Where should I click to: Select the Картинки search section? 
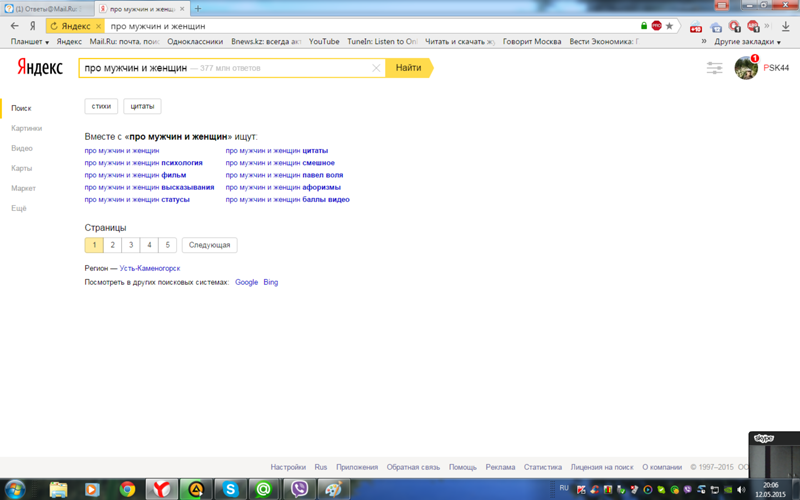click(x=27, y=128)
